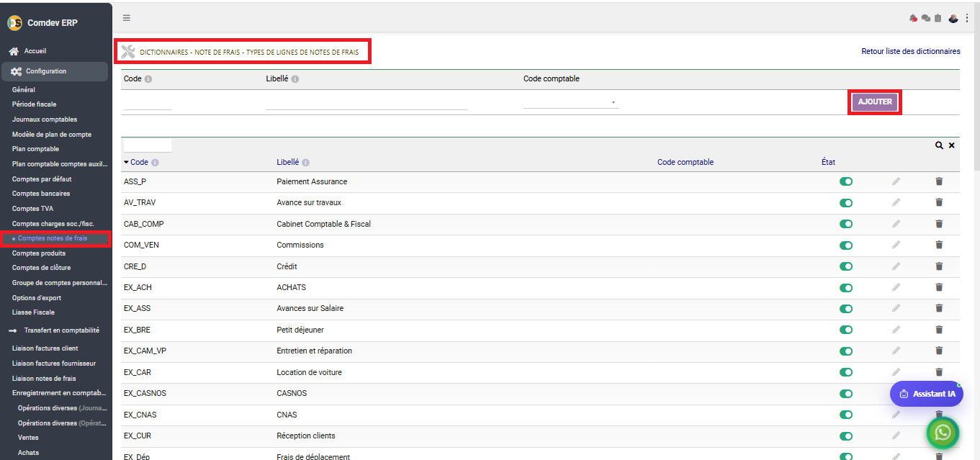This screenshot has height=460, width=980.
Task: Open the notifications bell icon
Action: tap(913, 18)
